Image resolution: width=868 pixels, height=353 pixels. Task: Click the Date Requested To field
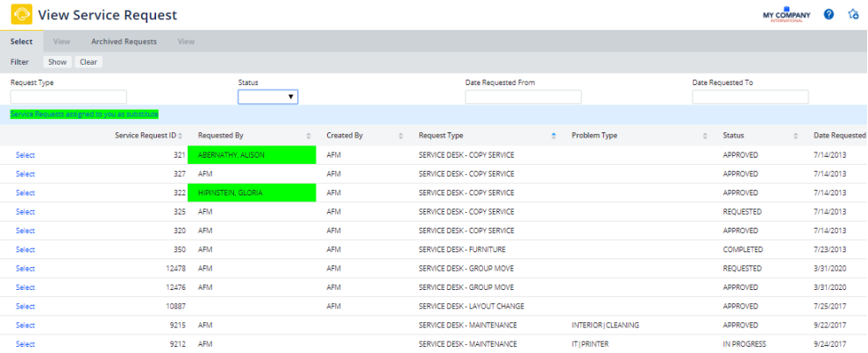point(750,97)
